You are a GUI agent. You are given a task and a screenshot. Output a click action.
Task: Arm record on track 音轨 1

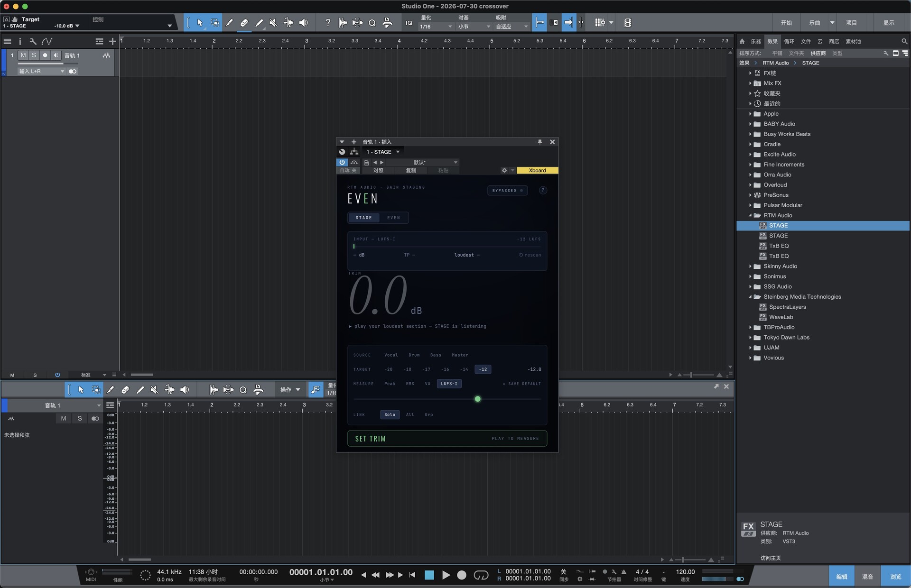pyautogui.click(x=45, y=55)
